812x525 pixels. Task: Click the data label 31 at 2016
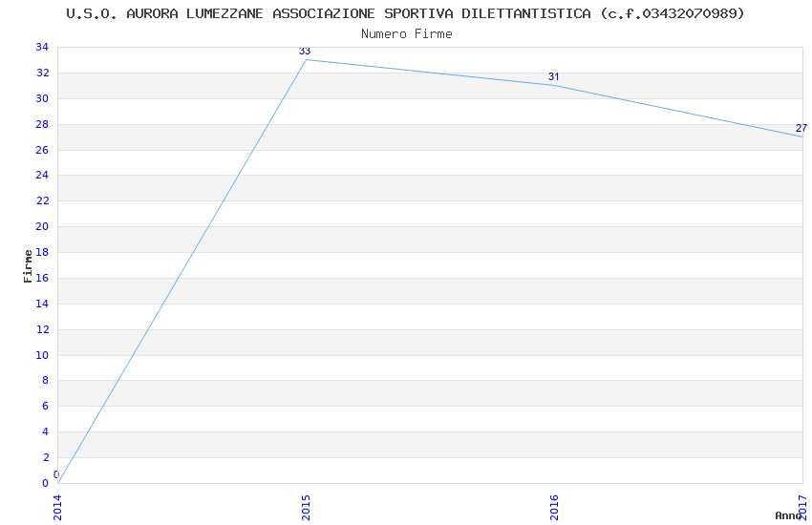coord(553,76)
